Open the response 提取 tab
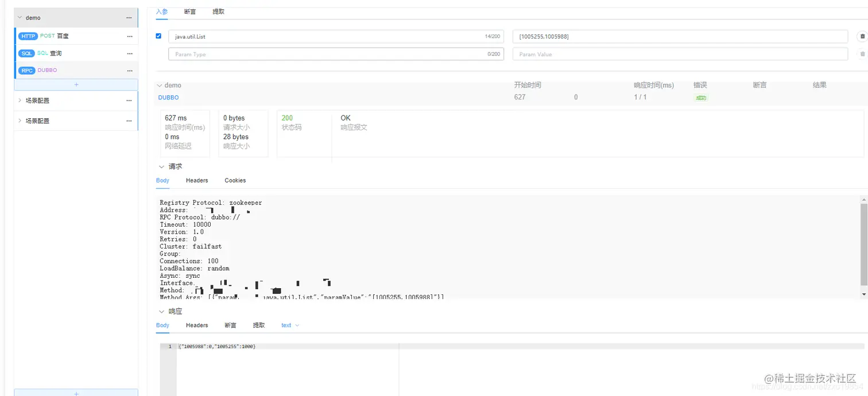The width and height of the screenshot is (868, 396). (x=259, y=325)
